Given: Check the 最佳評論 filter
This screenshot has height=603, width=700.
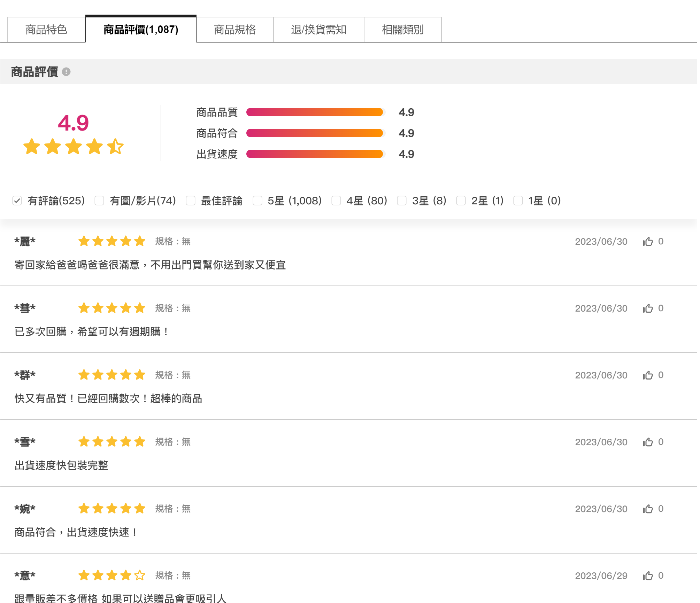Looking at the screenshot, I should (191, 201).
